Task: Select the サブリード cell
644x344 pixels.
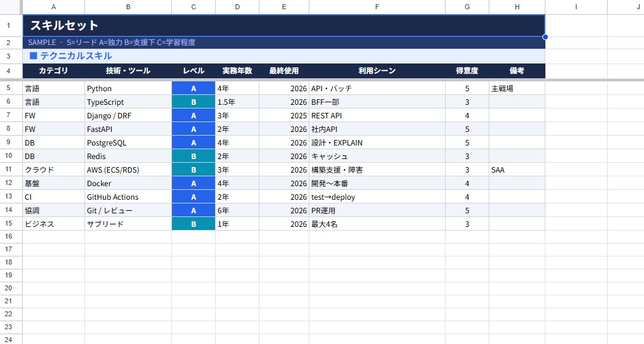Action: click(128, 224)
